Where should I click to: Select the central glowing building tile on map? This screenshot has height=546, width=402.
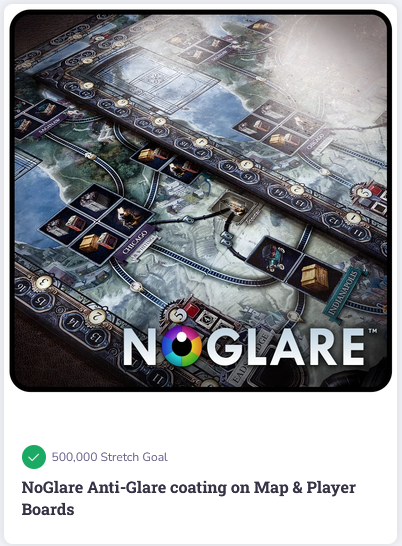click(x=234, y=206)
